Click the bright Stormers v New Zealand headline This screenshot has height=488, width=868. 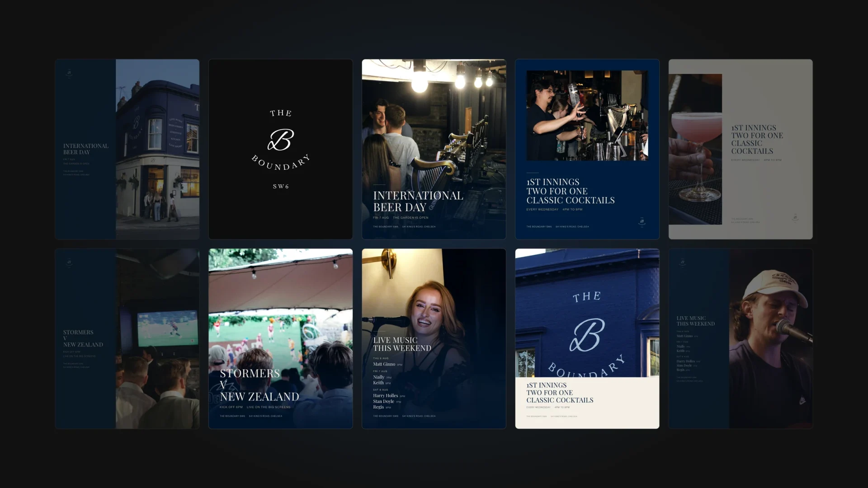click(259, 385)
